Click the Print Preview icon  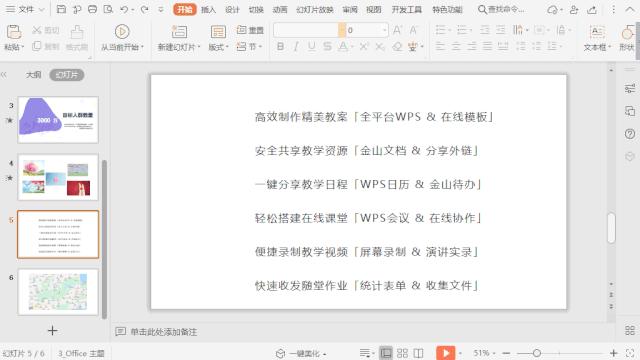[108, 9]
